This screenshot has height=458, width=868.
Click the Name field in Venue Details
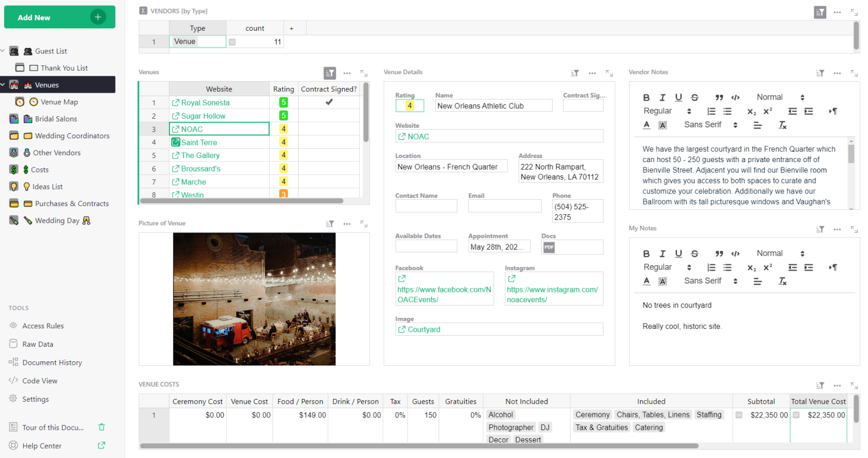[494, 105]
